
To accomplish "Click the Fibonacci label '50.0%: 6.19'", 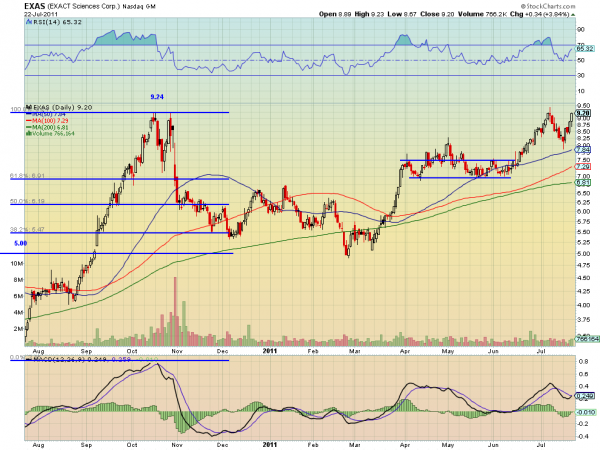I will pyautogui.click(x=27, y=201).
